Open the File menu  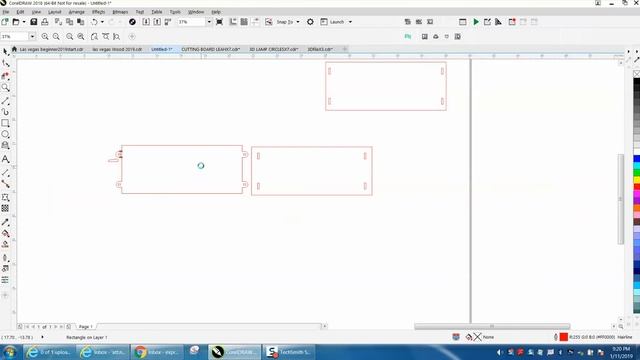click(x=6, y=12)
